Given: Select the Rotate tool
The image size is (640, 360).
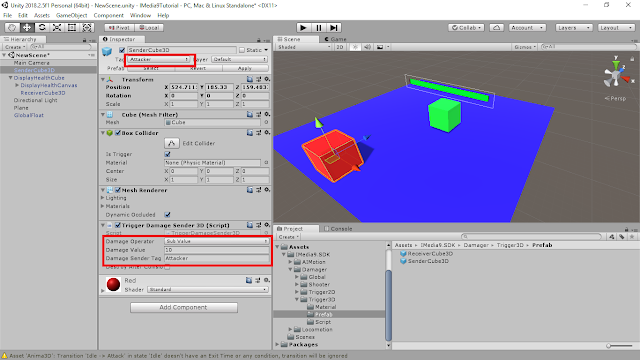Looking at the screenshot, I should tap(42, 27).
